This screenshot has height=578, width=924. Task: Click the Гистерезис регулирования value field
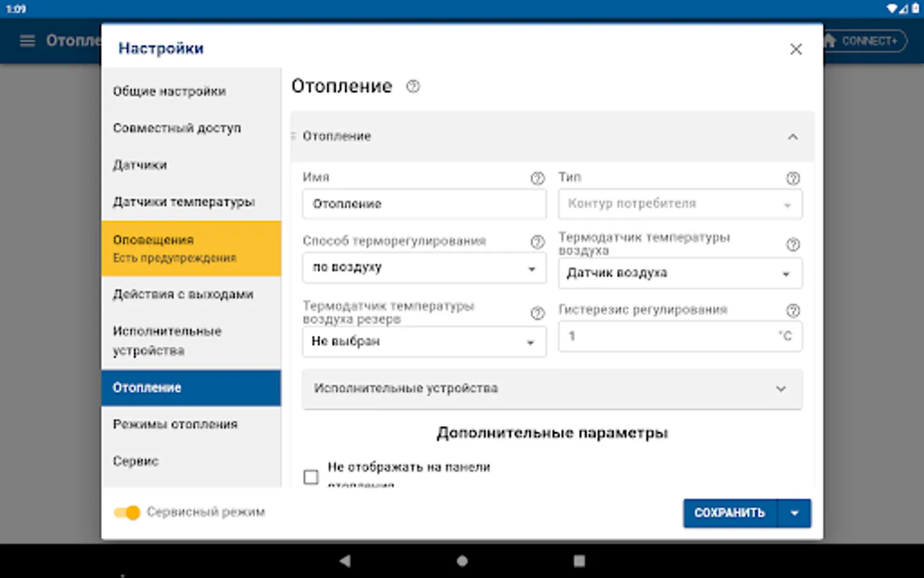pyautogui.click(x=680, y=336)
